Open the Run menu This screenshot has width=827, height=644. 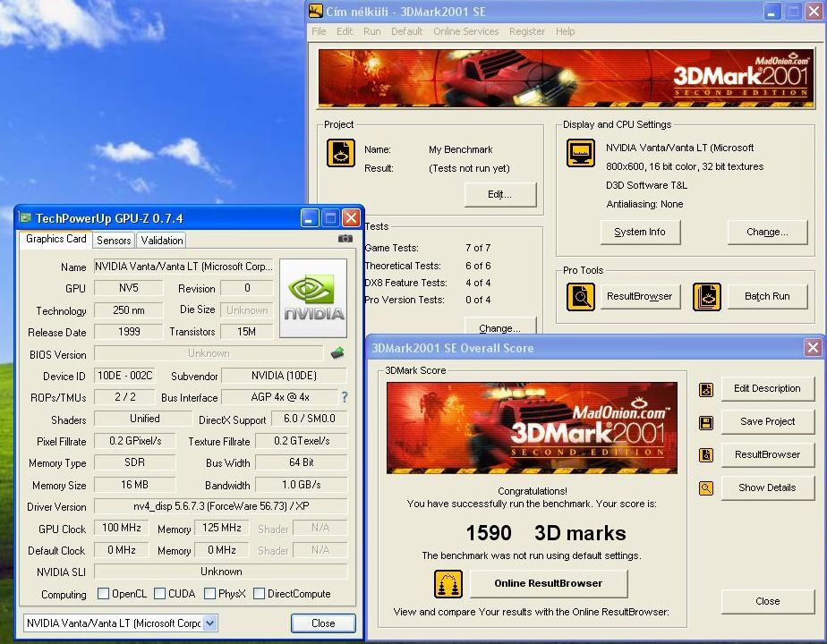[x=371, y=31]
